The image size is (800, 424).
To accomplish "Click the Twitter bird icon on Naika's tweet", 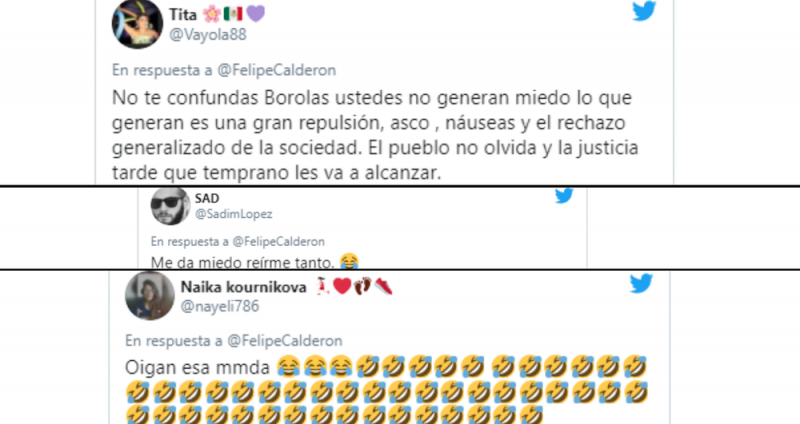I will coord(641,283).
